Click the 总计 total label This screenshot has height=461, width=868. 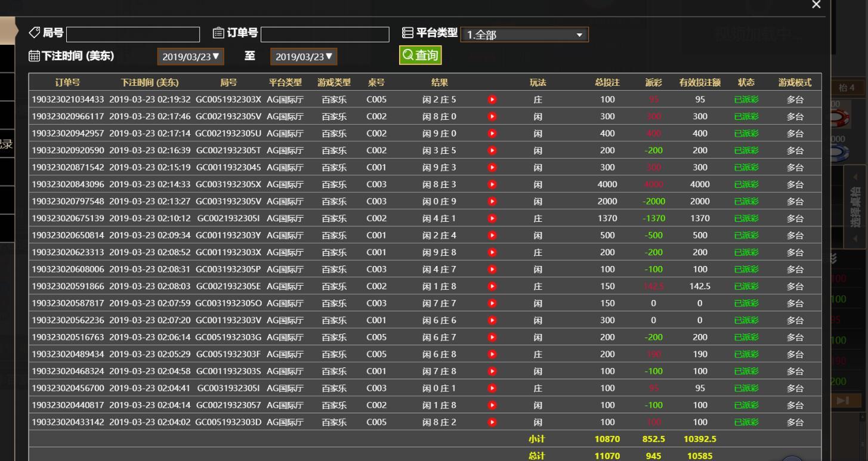click(536, 456)
